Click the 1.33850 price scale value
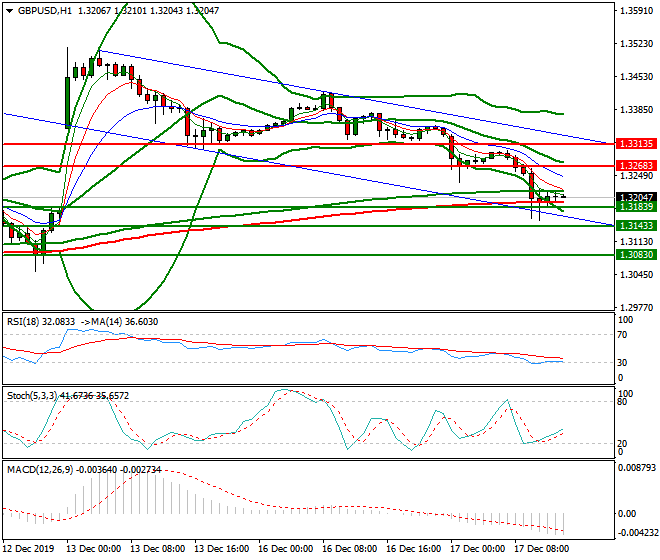The width and height of the screenshot is (660, 560). [x=636, y=109]
